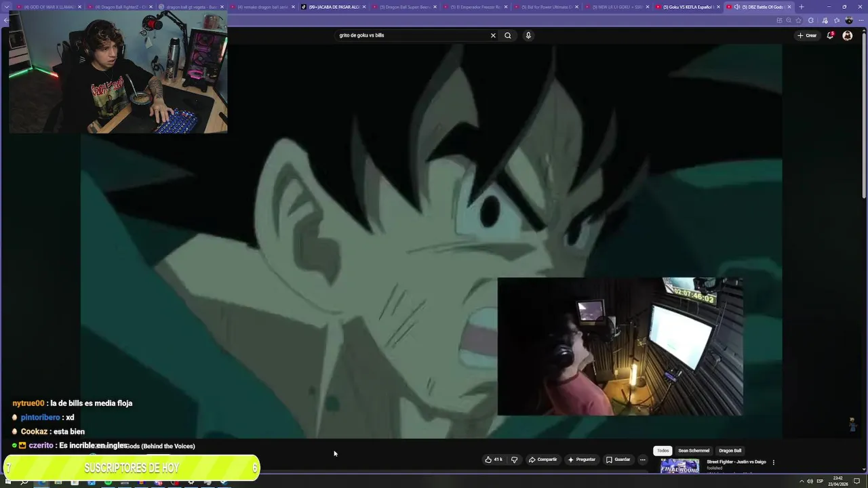Show hidden system tray icons chevron
The width and height of the screenshot is (868, 488).
[x=801, y=481]
